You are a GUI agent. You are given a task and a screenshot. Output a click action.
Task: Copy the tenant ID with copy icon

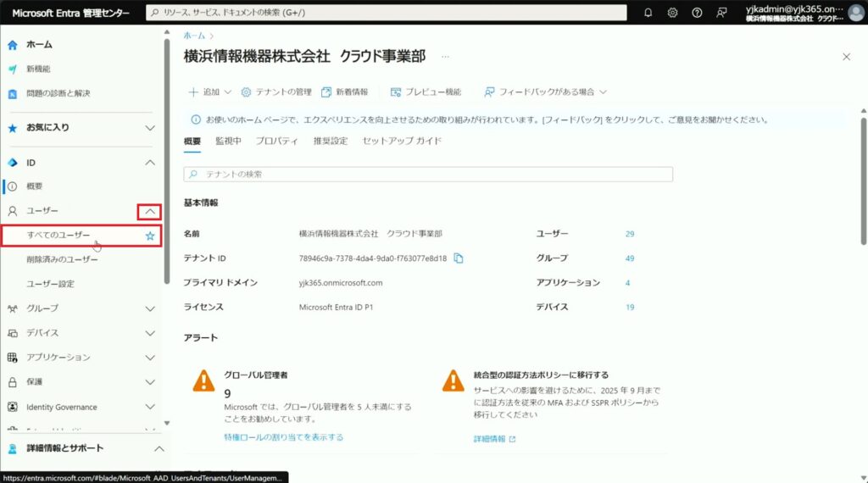(459, 258)
